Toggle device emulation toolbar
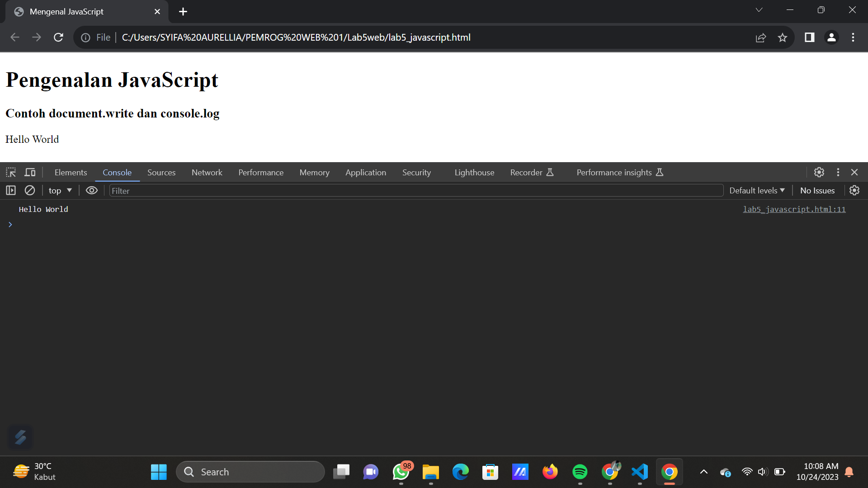This screenshot has width=868, height=488. pos(29,172)
